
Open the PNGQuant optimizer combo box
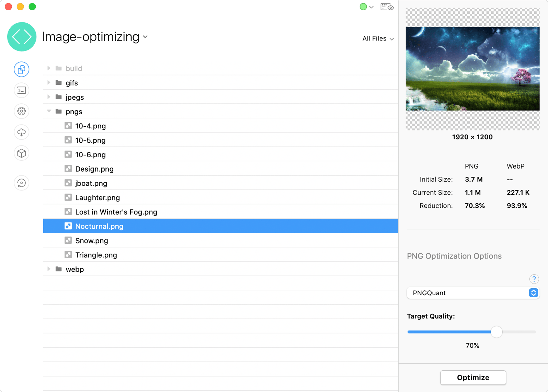pos(473,293)
